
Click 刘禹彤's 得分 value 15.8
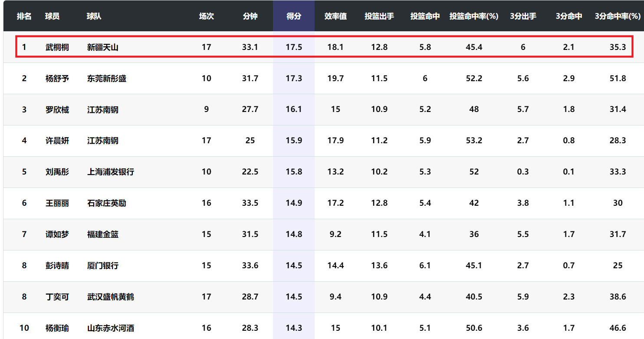tap(294, 172)
